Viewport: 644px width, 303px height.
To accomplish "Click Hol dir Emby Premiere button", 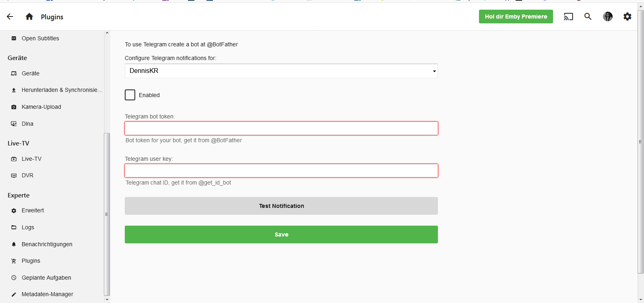I will [x=516, y=17].
